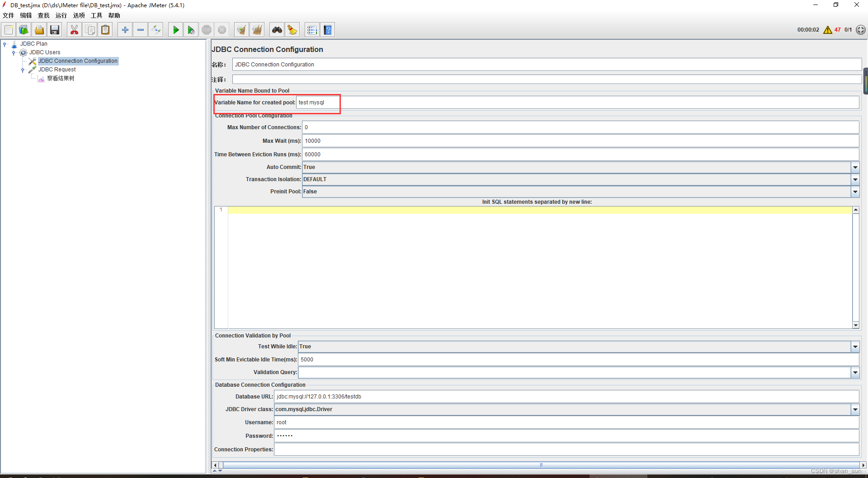Click the Paste clipboard icon
The height and width of the screenshot is (478, 868).
click(x=105, y=29)
